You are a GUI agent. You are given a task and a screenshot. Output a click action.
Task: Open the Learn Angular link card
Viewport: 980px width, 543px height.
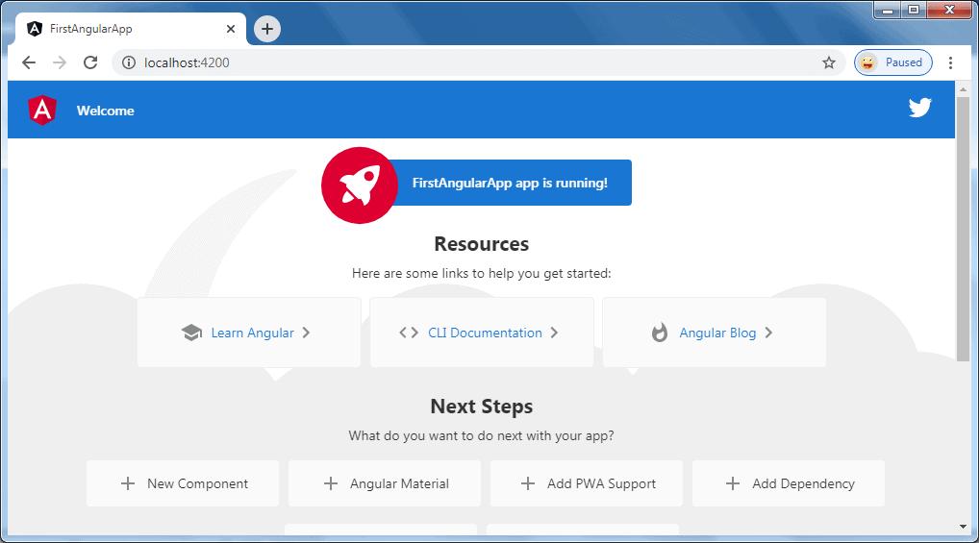(x=249, y=333)
